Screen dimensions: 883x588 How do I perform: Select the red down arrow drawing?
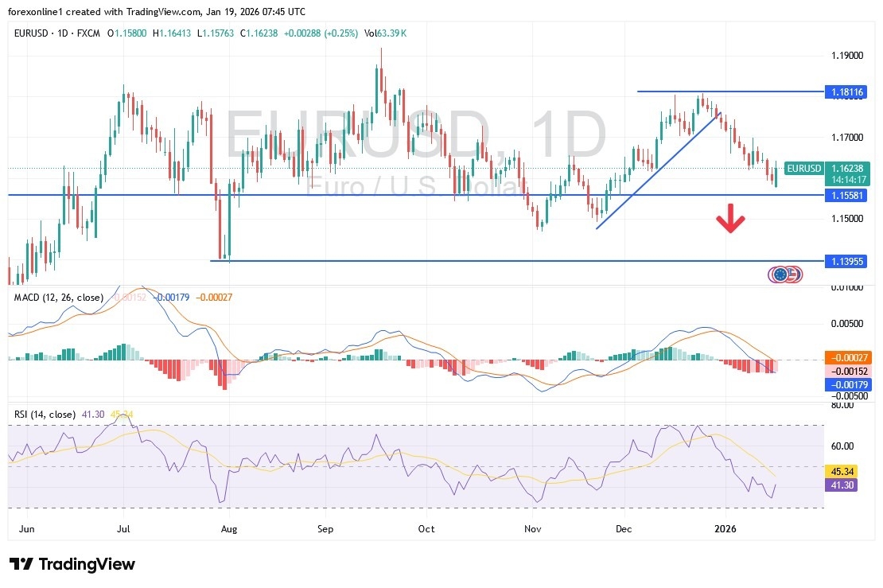(731, 219)
